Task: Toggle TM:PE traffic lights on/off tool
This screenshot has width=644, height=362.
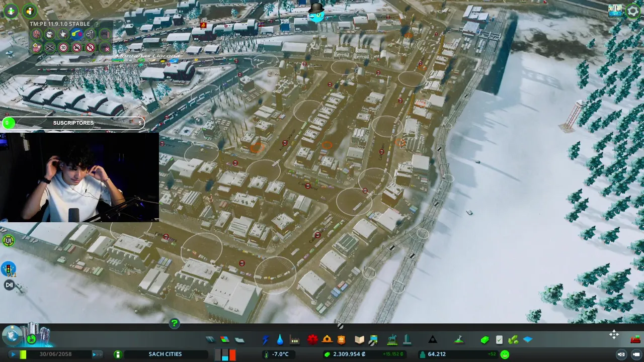Action: tap(36, 34)
